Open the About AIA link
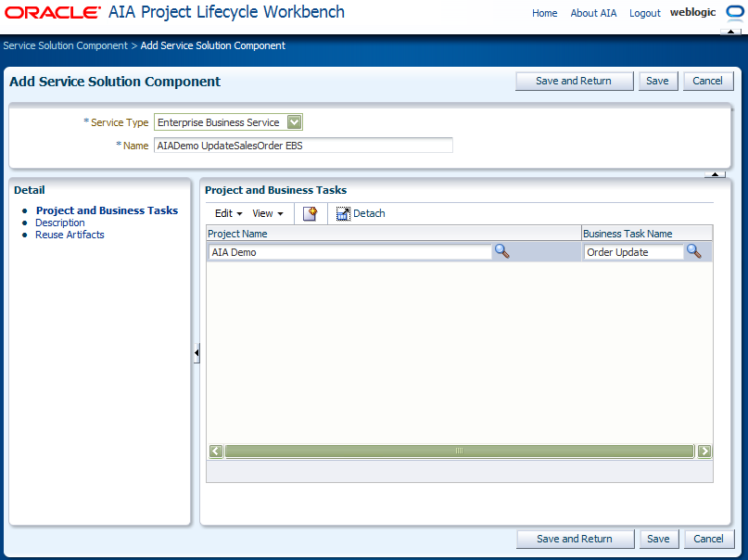The image size is (748, 560). [593, 13]
